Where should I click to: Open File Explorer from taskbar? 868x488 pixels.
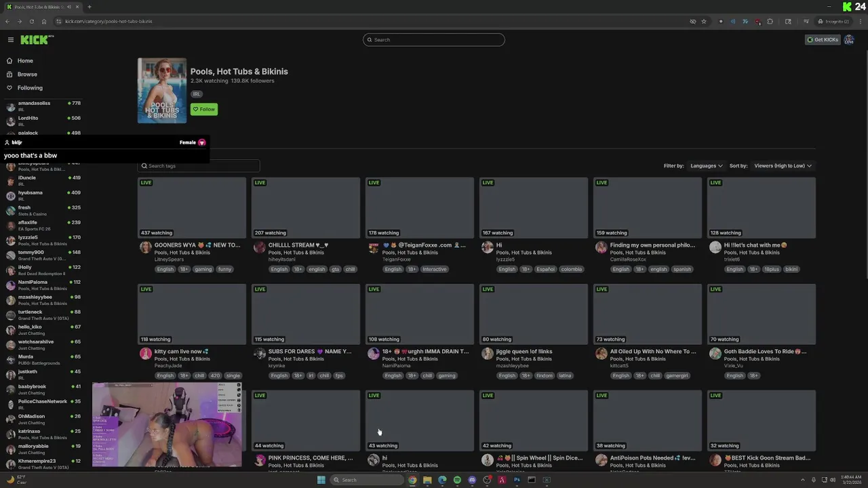[427, 480]
